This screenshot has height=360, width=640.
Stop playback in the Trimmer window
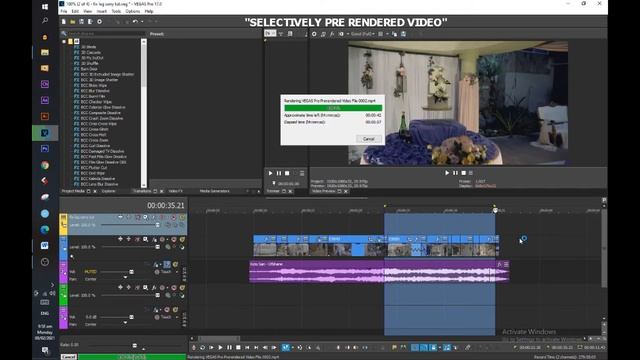[287, 173]
